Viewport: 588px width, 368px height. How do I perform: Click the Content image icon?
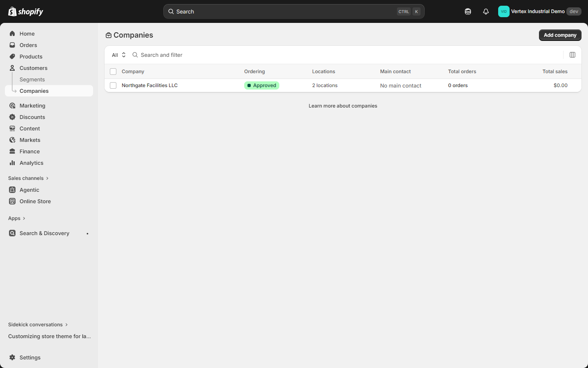point(12,128)
